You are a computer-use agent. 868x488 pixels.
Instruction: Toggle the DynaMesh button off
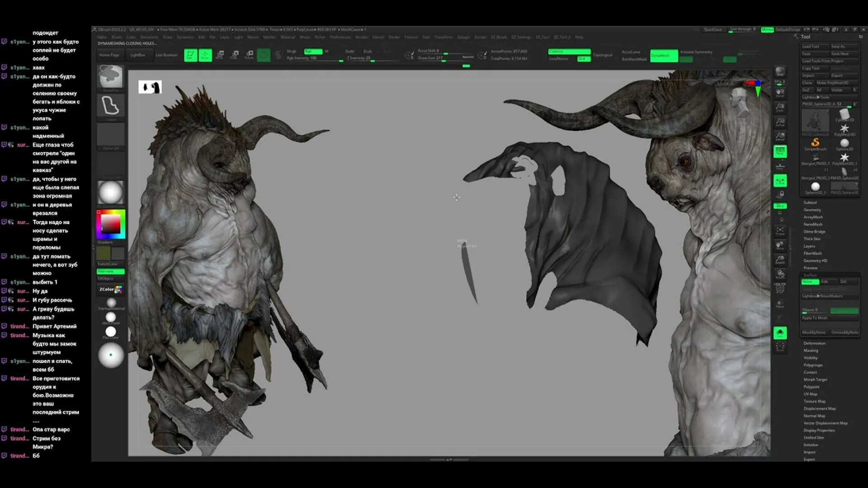[x=663, y=56]
